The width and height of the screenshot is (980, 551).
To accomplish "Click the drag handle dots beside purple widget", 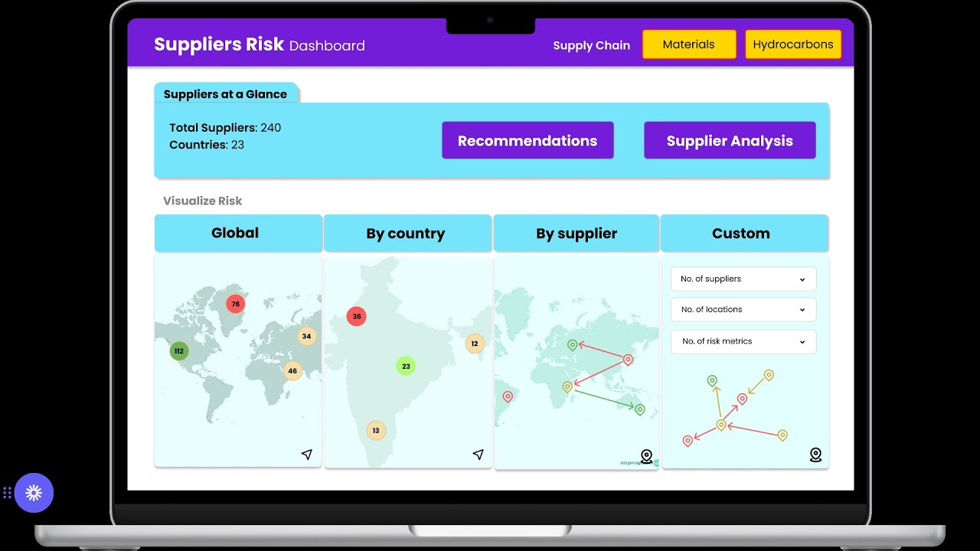I will pyautogui.click(x=7, y=493).
